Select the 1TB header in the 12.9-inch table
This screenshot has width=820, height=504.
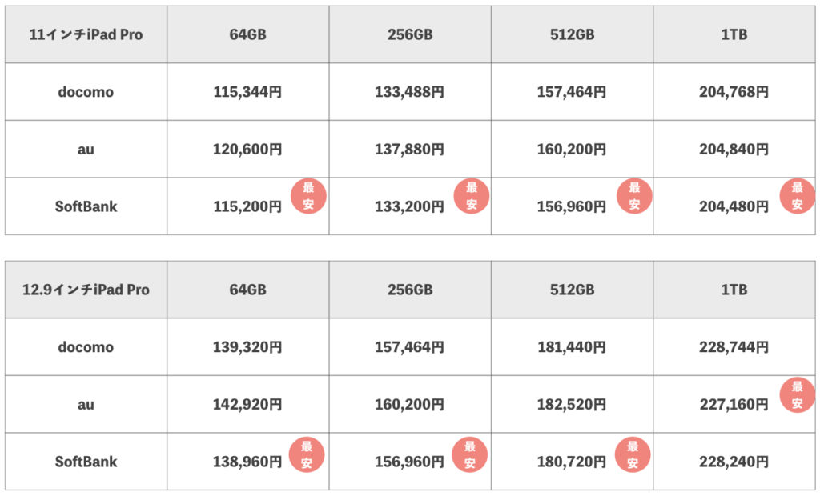coord(734,290)
